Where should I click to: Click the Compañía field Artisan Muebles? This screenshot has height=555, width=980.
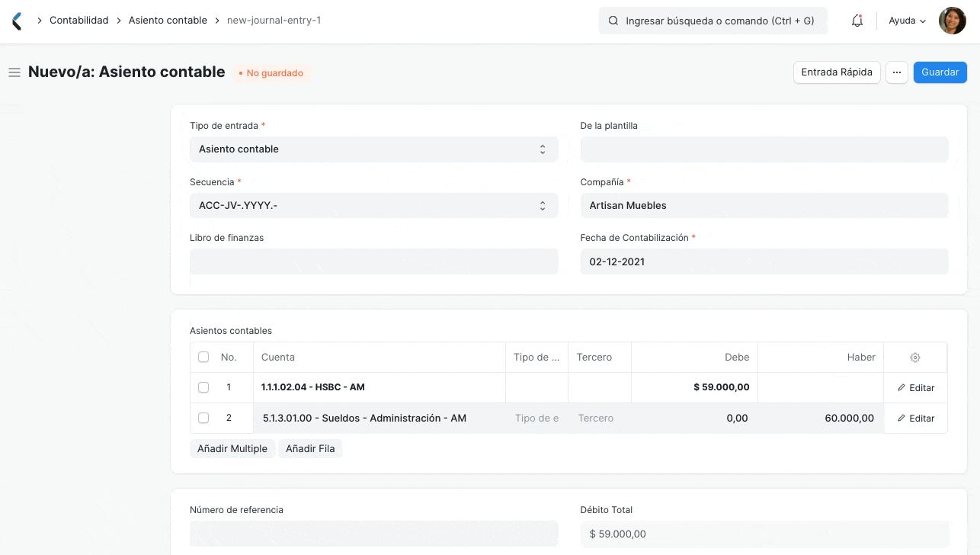click(x=764, y=206)
